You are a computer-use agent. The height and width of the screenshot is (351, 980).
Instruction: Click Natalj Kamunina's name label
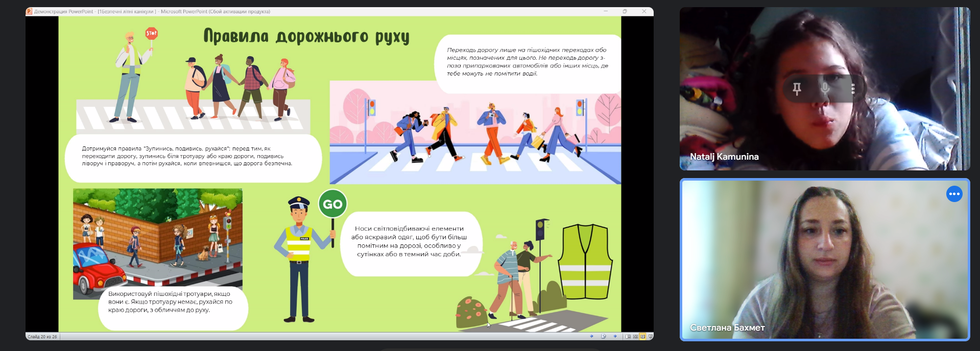724,157
